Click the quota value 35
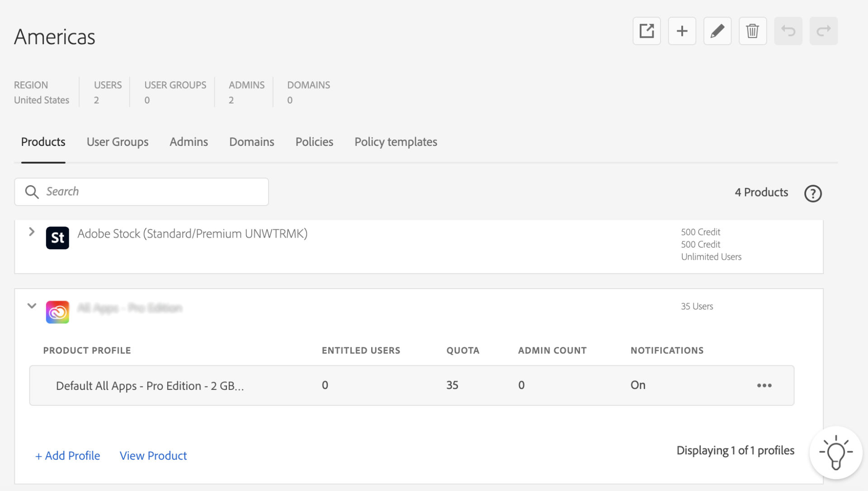 (452, 385)
